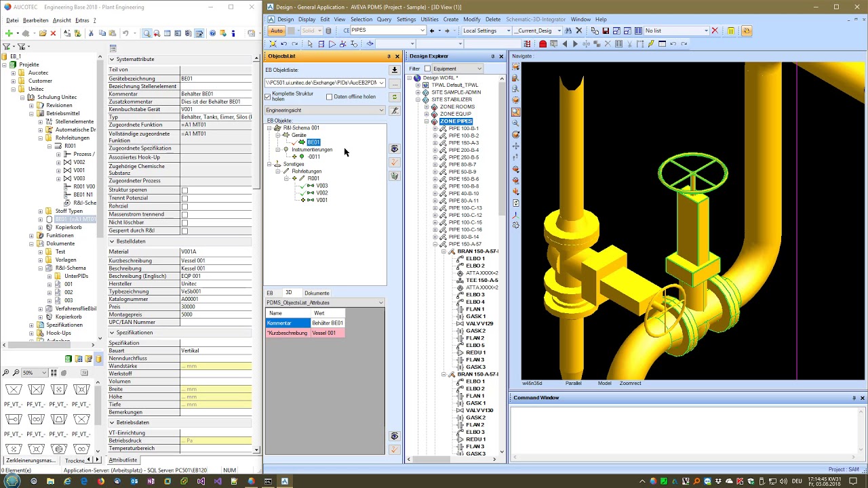
Task: Collapse the Bestelldaten section
Action: tap(112, 241)
